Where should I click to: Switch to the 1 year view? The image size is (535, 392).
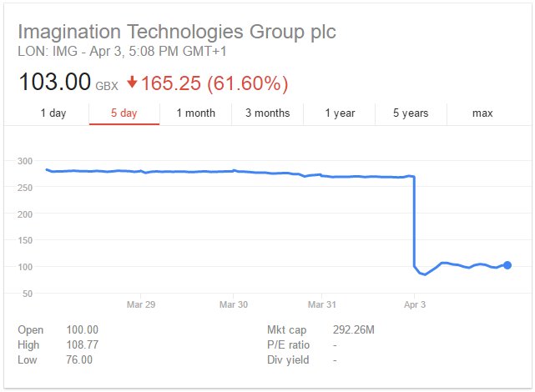point(340,113)
